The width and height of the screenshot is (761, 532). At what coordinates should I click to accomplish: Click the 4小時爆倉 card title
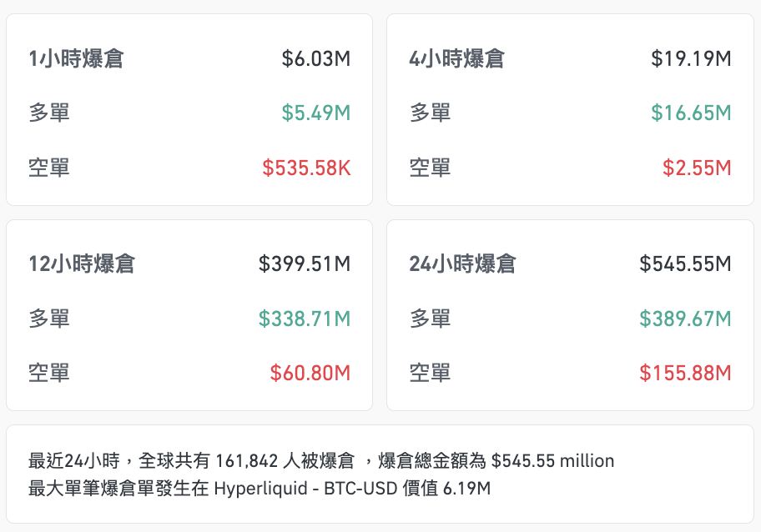point(456,59)
